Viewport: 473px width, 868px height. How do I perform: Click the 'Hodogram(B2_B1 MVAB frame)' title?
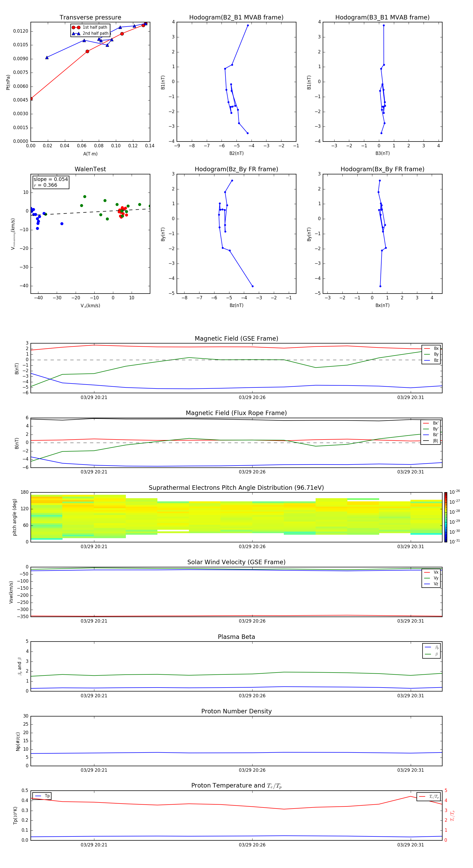point(236,18)
